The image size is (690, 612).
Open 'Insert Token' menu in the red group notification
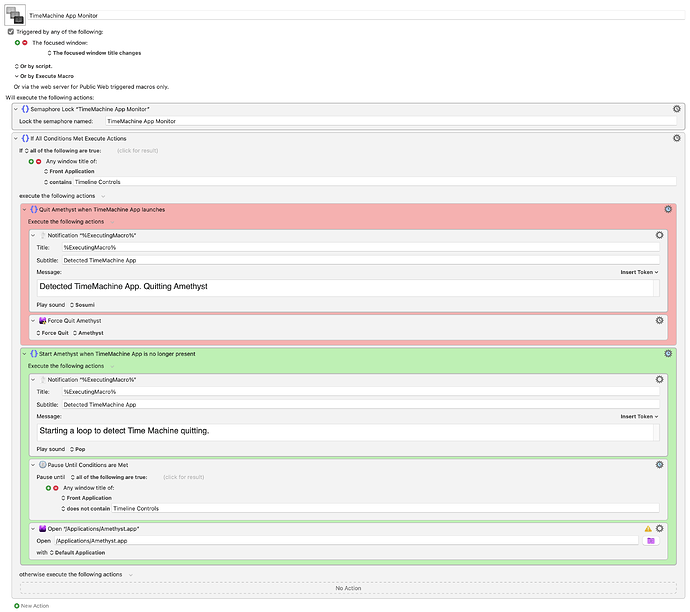[639, 272]
